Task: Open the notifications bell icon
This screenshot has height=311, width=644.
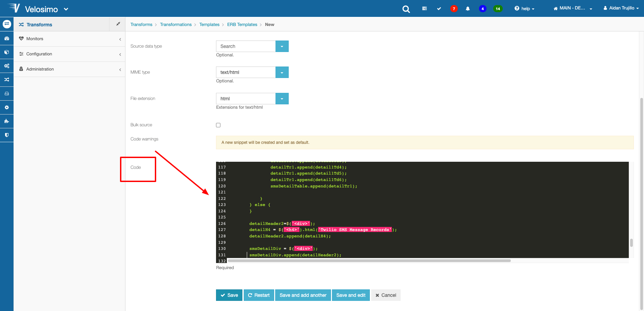Action: [x=468, y=9]
